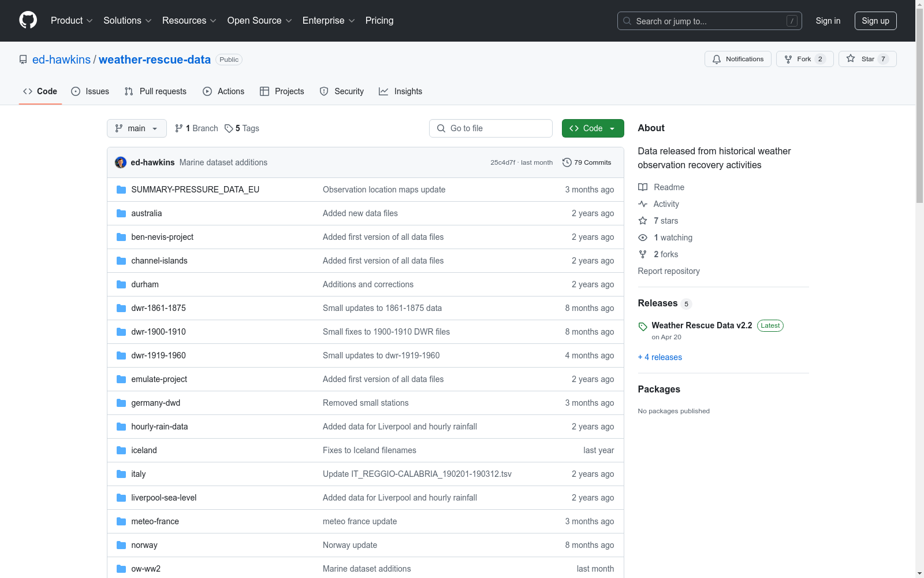View the 1 Branch link
Viewport: 924px width, 578px height.
[196, 128]
